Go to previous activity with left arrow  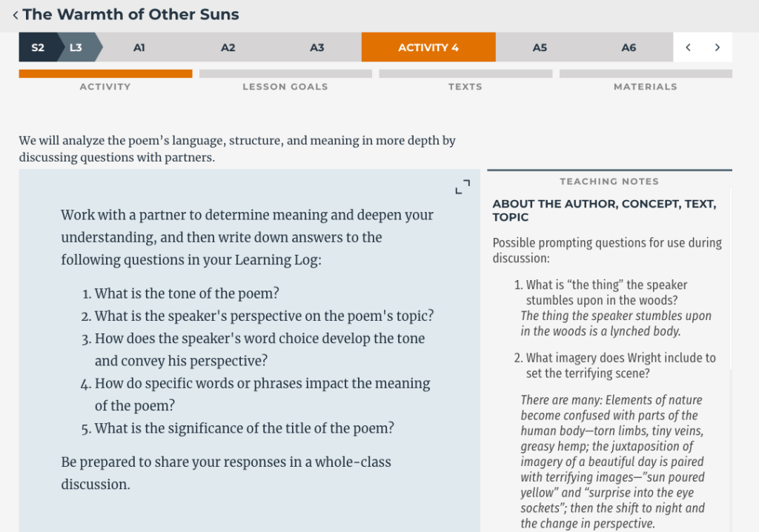click(x=688, y=47)
